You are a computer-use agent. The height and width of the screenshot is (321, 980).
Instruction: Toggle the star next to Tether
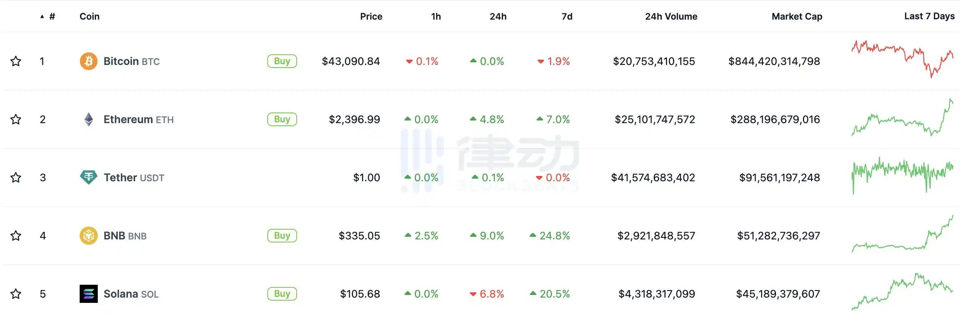pyautogui.click(x=15, y=177)
